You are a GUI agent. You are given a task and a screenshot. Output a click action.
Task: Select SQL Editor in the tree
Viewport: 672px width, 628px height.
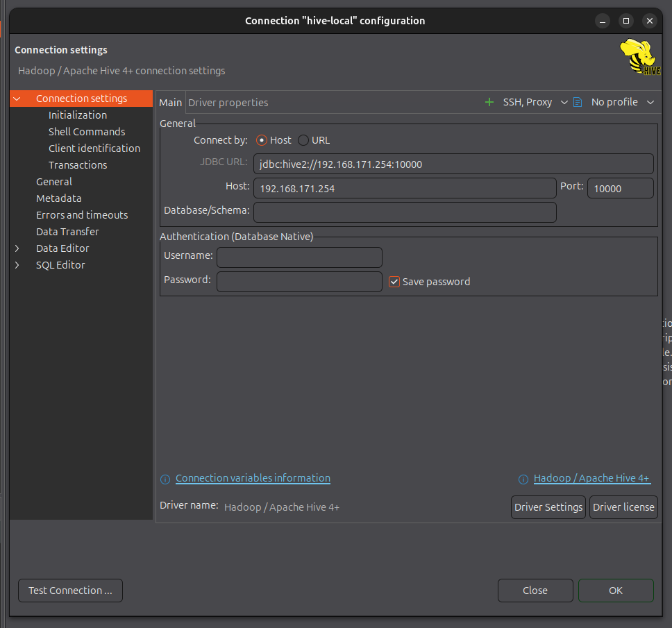tap(60, 265)
